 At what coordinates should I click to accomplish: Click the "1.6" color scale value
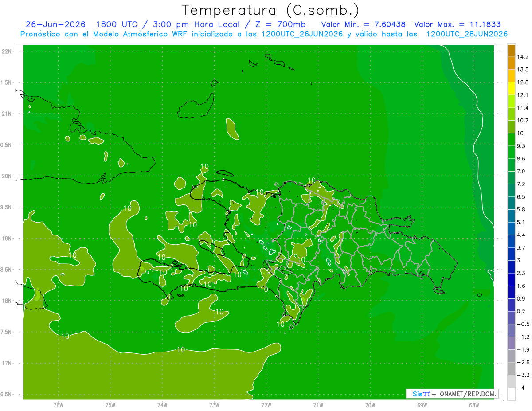point(522,286)
